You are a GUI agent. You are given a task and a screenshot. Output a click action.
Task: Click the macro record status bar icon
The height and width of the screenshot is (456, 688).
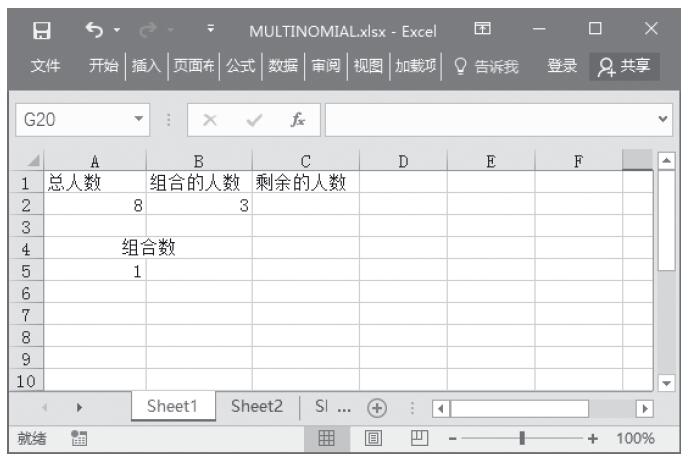point(78,438)
